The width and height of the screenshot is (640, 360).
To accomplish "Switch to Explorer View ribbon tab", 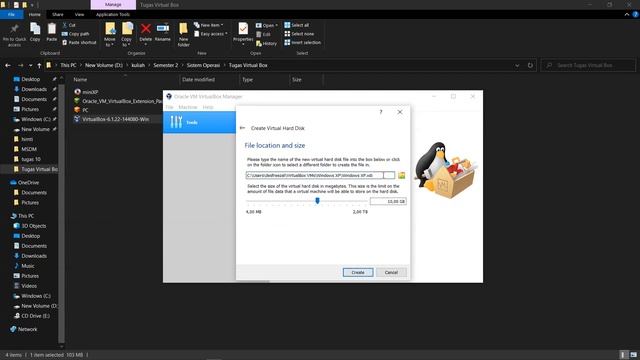I will tap(79, 14).
